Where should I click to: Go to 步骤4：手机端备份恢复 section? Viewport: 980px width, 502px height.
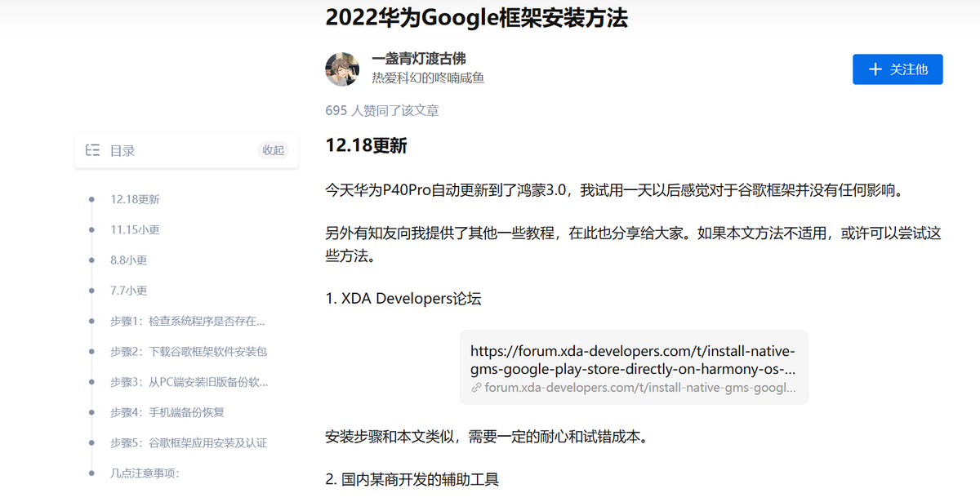pos(167,411)
